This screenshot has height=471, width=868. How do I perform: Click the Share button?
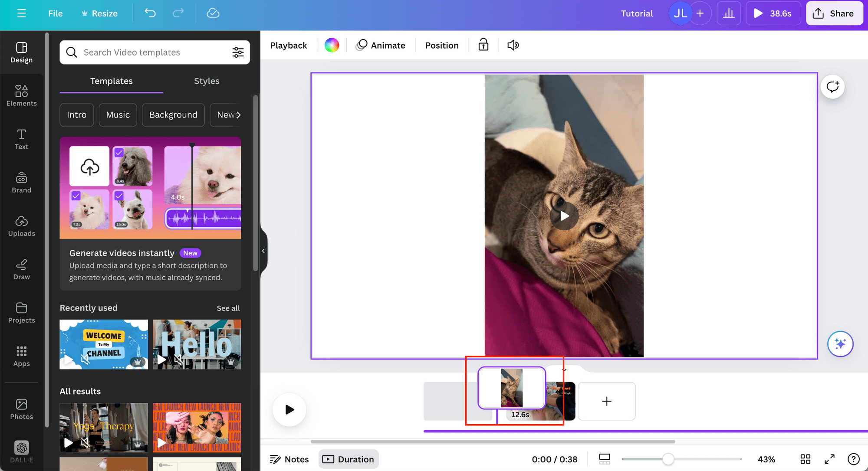click(x=834, y=13)
